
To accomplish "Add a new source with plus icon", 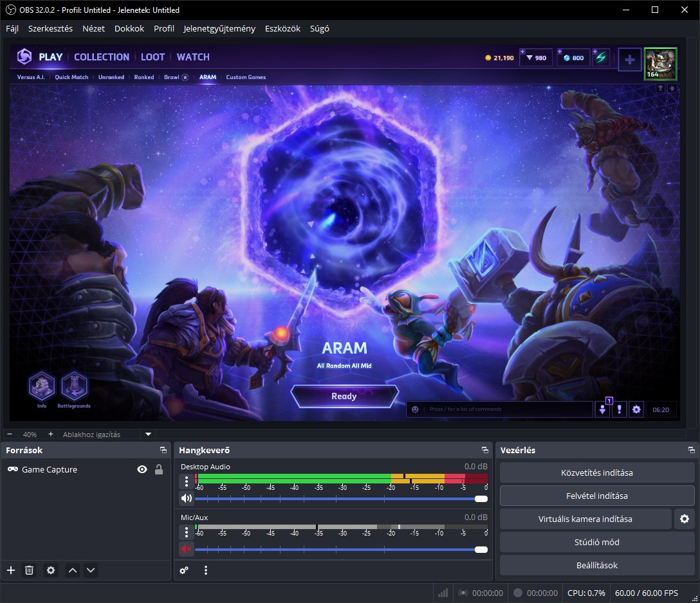I will [10, 570].
